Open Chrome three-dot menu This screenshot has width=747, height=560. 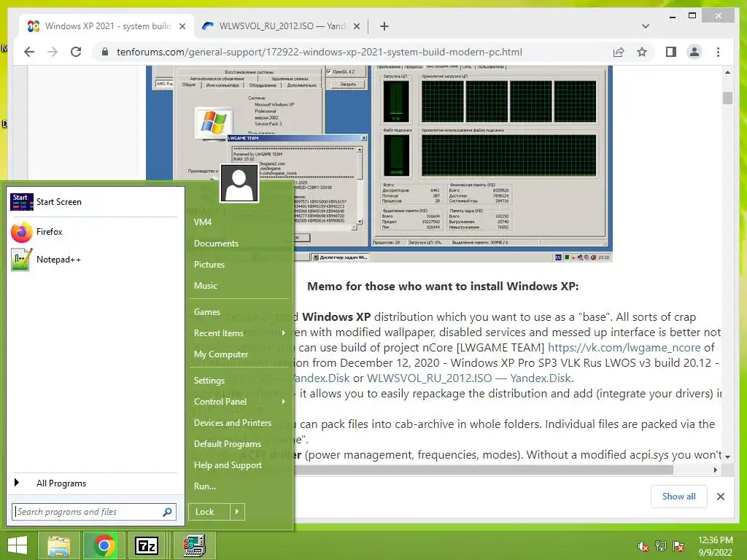point(718,52)
